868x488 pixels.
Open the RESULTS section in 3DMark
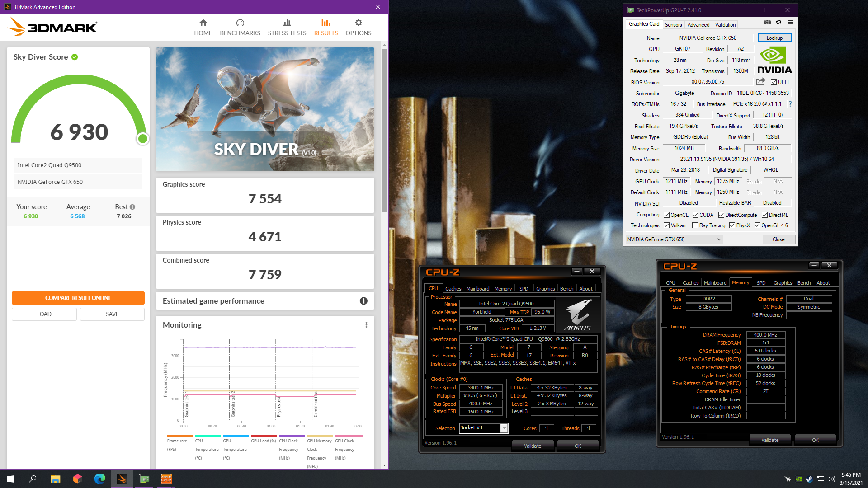pyautogui.click(x=326, y=28)
